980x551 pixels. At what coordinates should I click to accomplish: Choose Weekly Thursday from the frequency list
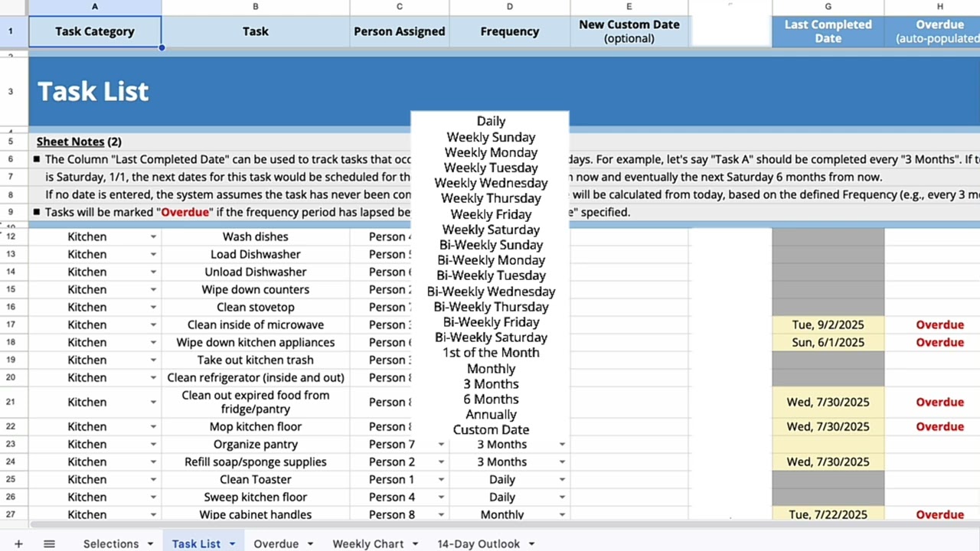pyautogui.click(x=491, y=198)
